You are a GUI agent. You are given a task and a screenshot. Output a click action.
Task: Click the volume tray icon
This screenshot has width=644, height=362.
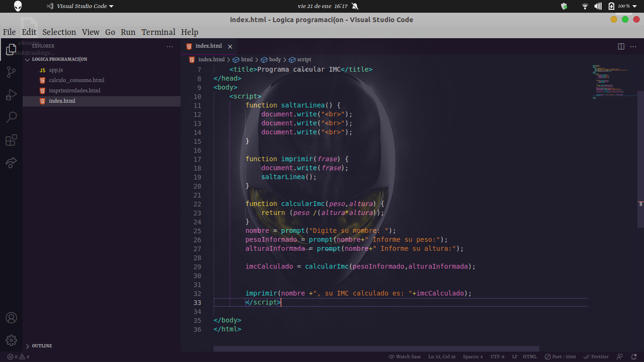tap(598, 6)
